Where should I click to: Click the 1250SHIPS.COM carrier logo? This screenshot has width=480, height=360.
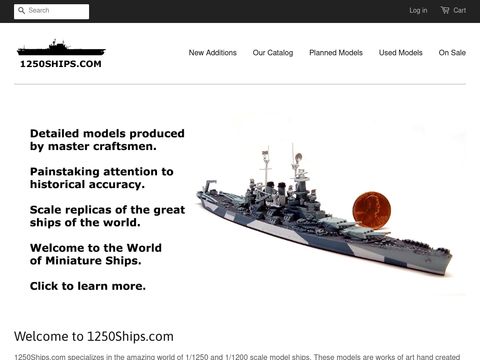coord(61,54)
